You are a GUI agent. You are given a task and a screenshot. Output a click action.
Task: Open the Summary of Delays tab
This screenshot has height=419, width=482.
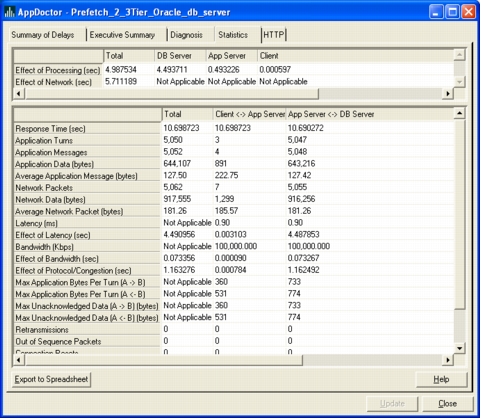pyautogui.click(x=43, y=35)
